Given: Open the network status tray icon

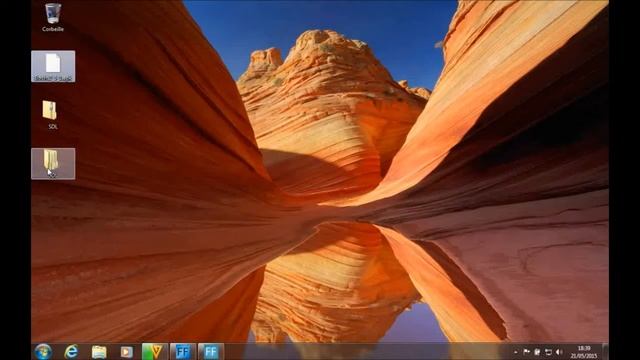Looking at the screenshot, I should point(548,352).
